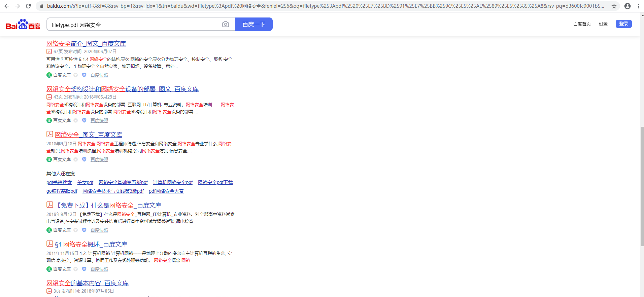Click blue shield badge under 网络安全简介 result
The width and height of the screenshot is (644, 297).
84,75
